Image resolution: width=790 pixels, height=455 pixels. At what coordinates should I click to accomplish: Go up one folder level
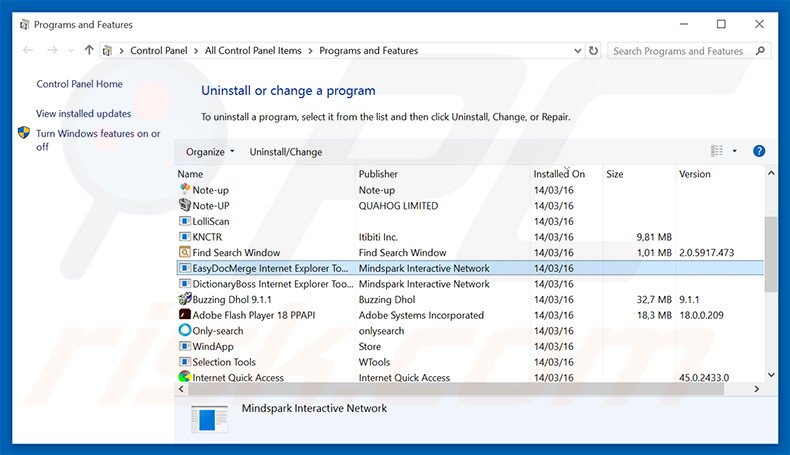pos(89,49)
